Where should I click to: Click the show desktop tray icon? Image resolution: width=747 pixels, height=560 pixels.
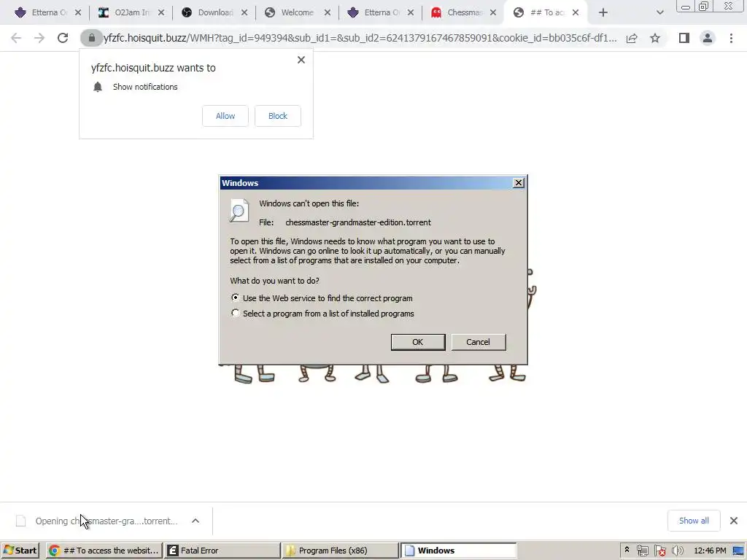click(738, 551)
